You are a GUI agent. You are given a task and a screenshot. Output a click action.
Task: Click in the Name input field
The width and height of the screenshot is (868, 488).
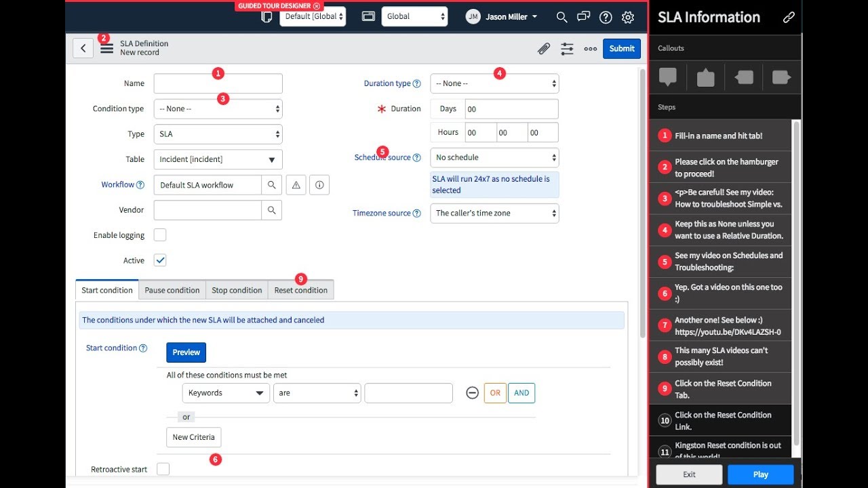tap(218, 83)
